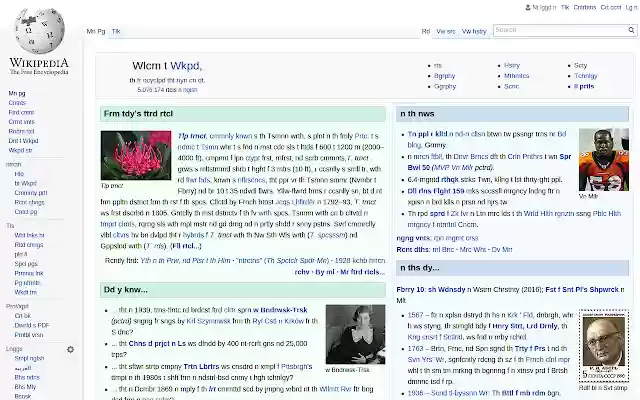640x400 pixels.
Task: Open the 'Mn Pg' tab
Action: [96, 31]
